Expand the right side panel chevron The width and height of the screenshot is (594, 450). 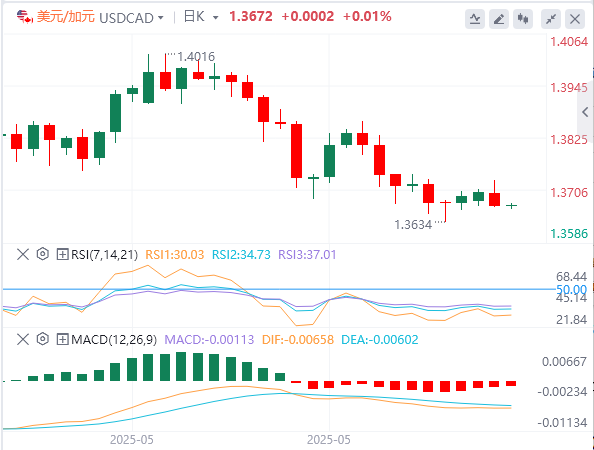pyautogui.click(x=585, y=112)
